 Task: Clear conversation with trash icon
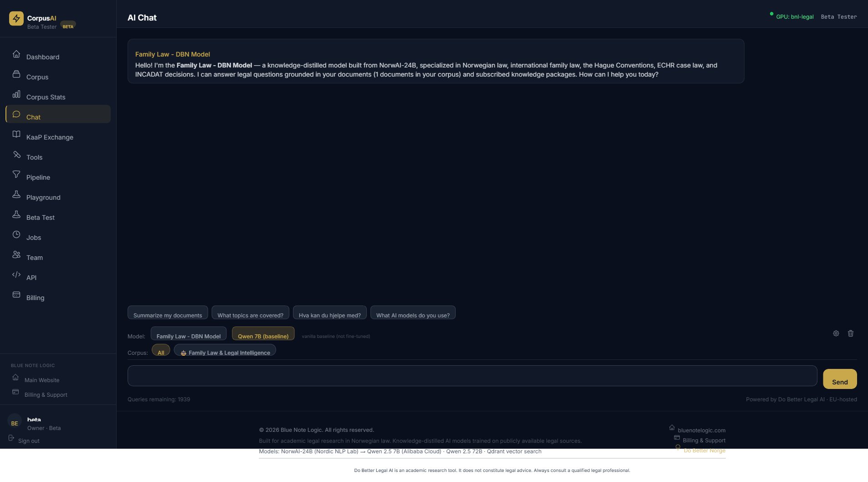[x=850, y=333]
